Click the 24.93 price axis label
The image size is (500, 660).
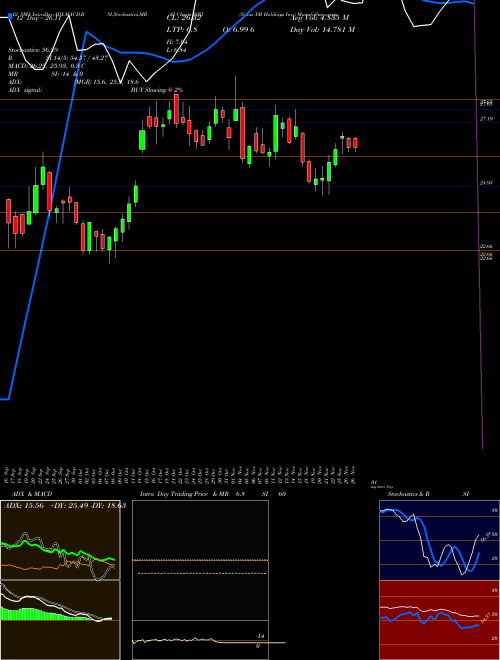point(487,183)
